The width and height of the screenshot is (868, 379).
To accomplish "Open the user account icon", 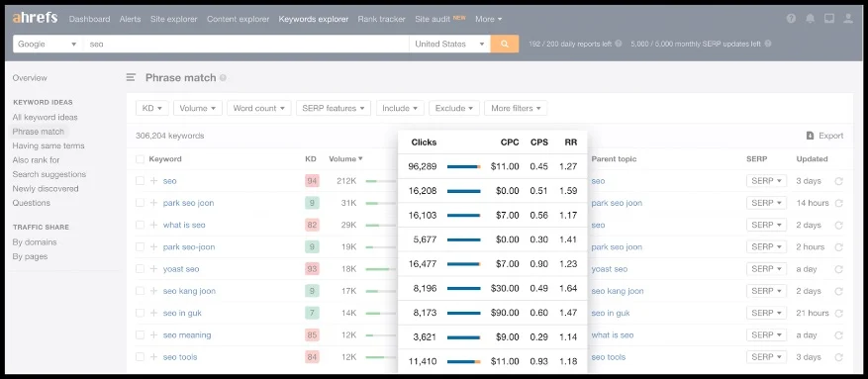I will [x=847, y=18].
